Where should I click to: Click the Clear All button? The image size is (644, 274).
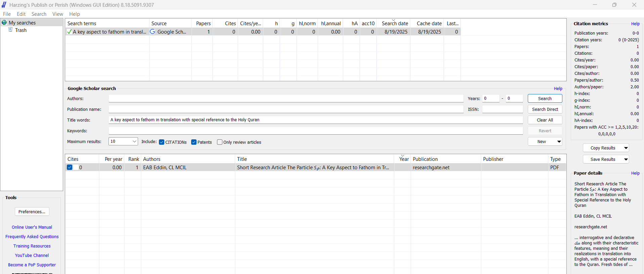(545, 120)
